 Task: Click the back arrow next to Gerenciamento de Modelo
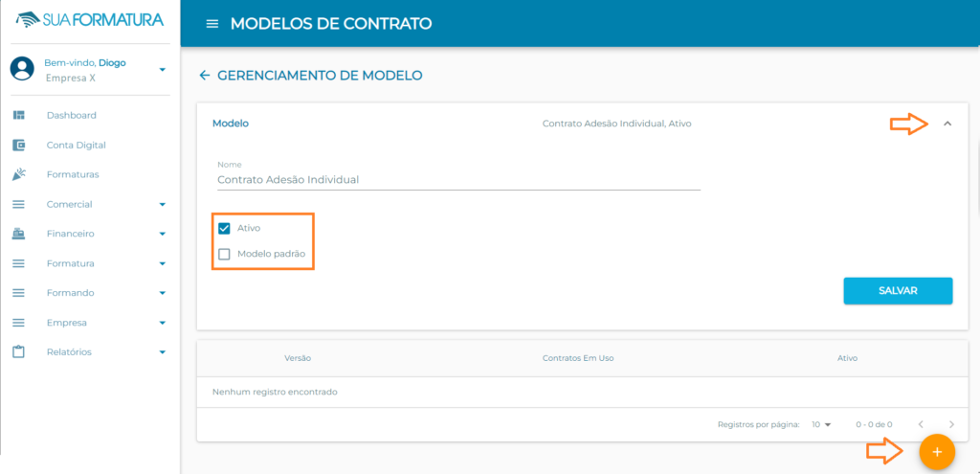(x=205, y=76)
